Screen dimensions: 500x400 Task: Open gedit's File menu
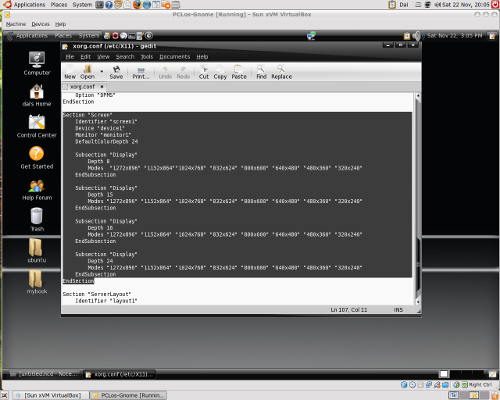coord(70,57)
